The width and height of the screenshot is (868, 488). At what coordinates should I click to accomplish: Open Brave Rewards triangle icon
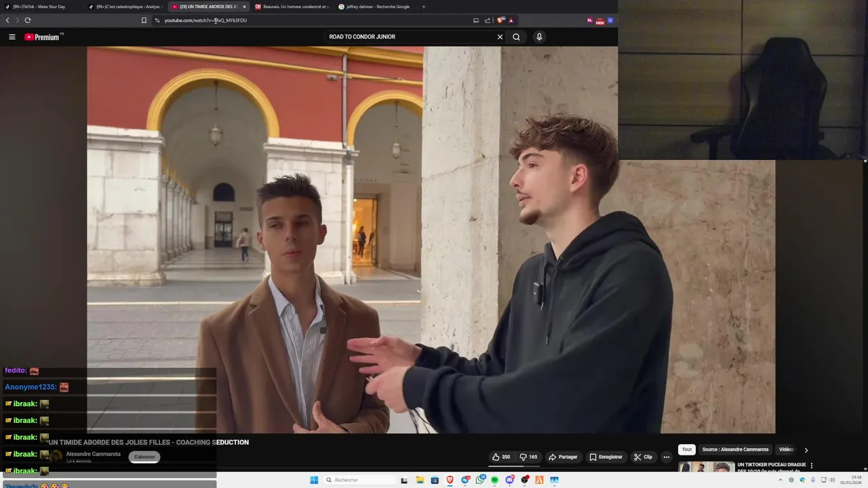tap(511, 20)
